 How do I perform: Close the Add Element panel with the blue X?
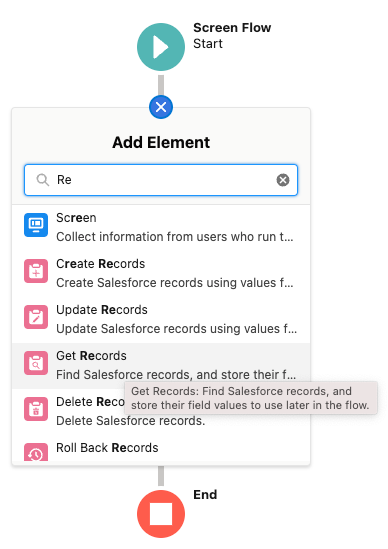[x=161, y=107]
